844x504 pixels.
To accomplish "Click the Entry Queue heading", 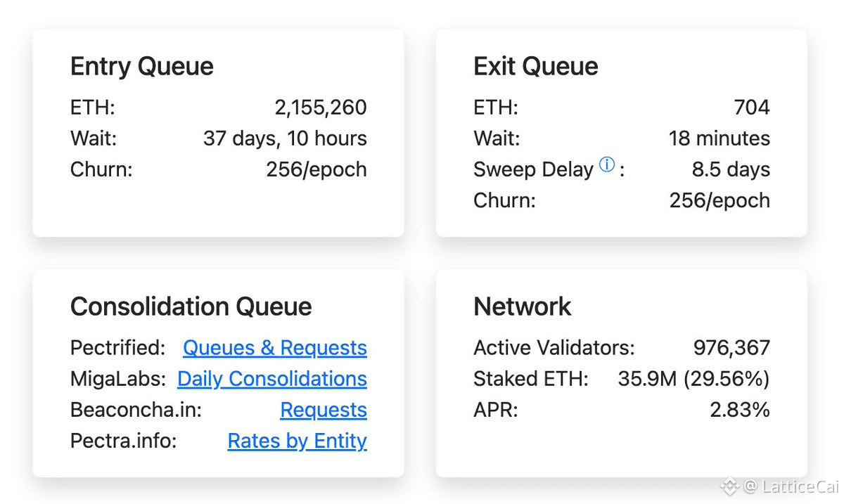I will click(142, 67).
